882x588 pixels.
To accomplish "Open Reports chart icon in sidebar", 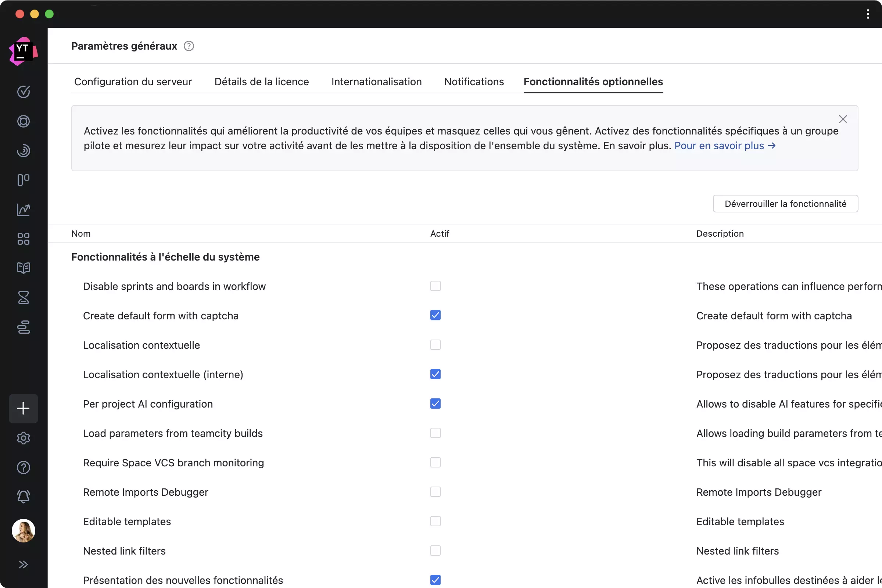I will coord(23,209).
